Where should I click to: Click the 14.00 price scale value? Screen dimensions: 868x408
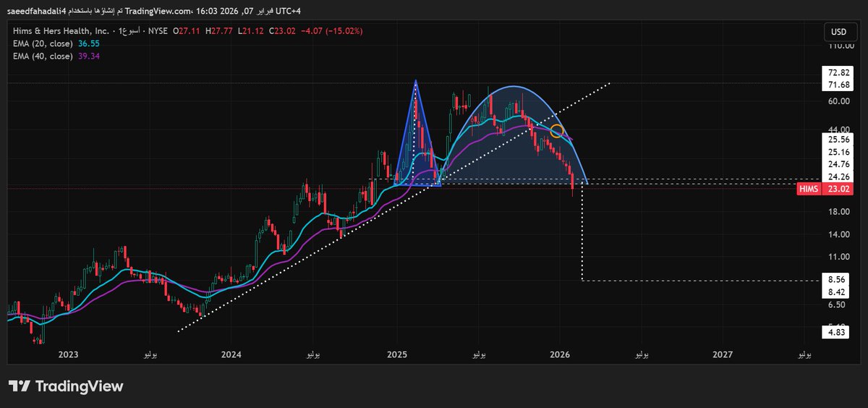[839, 234]
